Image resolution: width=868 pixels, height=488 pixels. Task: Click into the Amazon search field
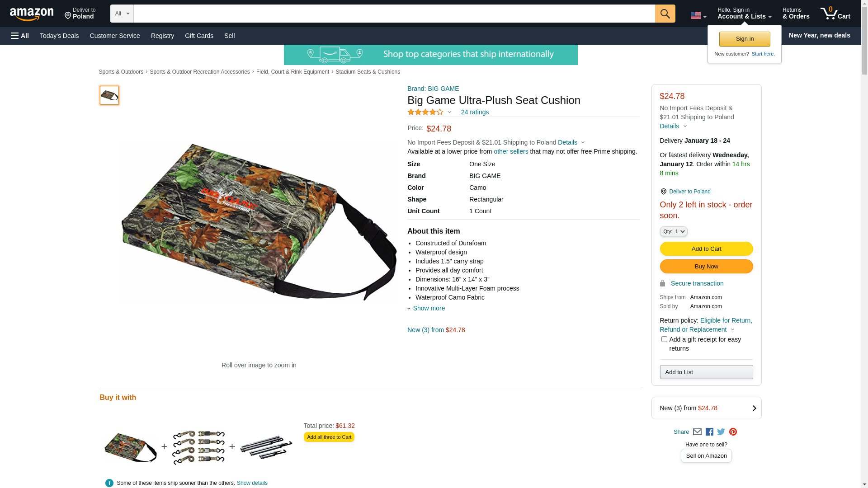click(x=394, y=14)
